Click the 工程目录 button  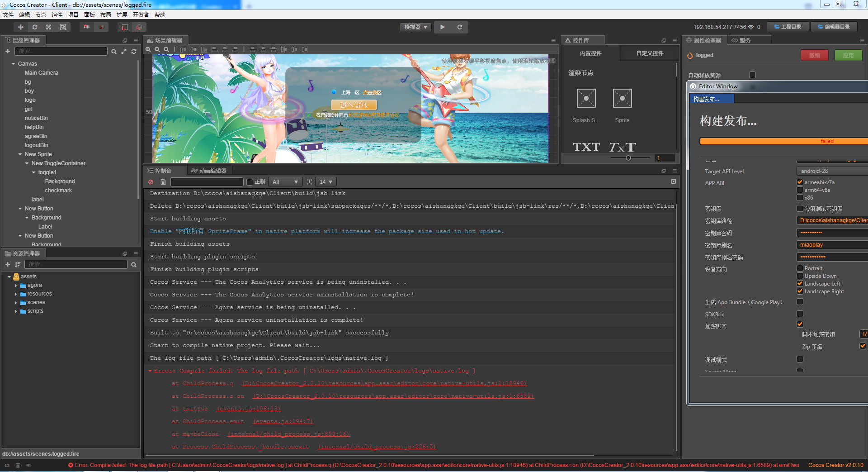click(788, 27)
